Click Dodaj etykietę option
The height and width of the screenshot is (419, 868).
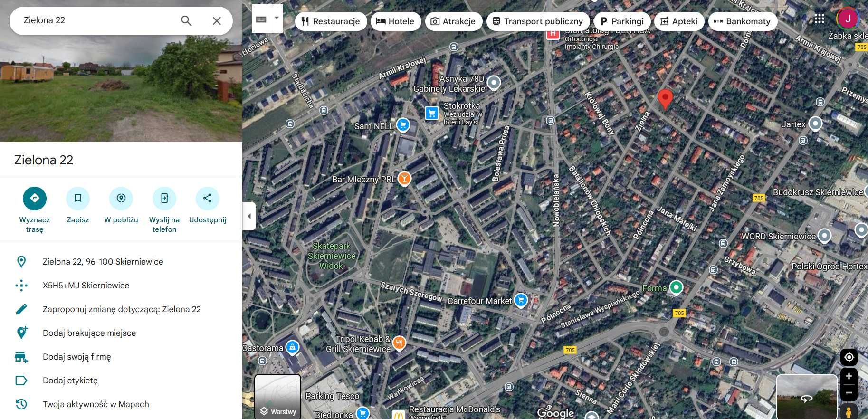(x=121, y=381)
